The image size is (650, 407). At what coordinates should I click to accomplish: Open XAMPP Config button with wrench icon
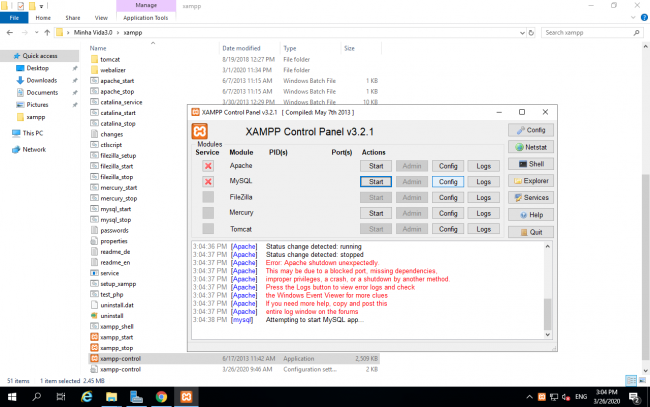(x=531, y=130)
